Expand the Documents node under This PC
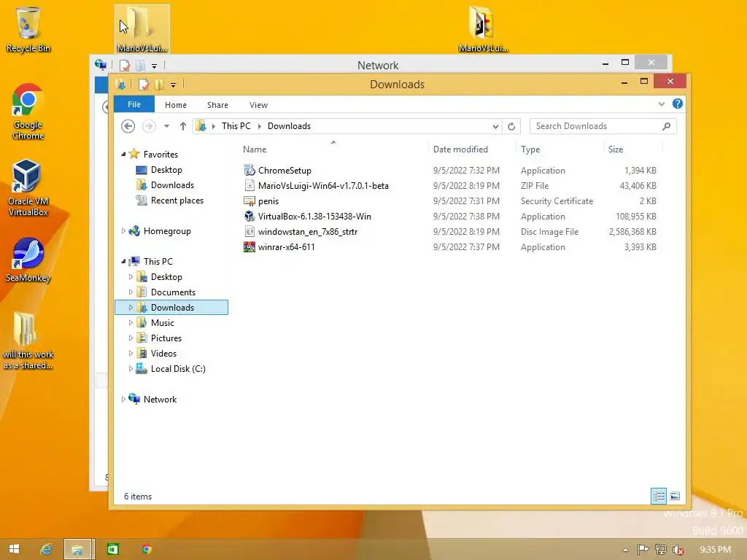 tap(131, 292)
